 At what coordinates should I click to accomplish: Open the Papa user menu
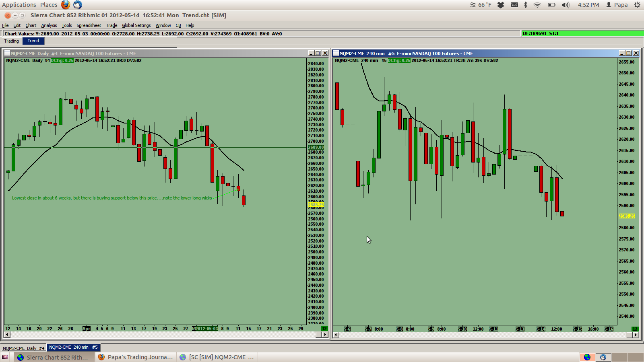(617, 5)
